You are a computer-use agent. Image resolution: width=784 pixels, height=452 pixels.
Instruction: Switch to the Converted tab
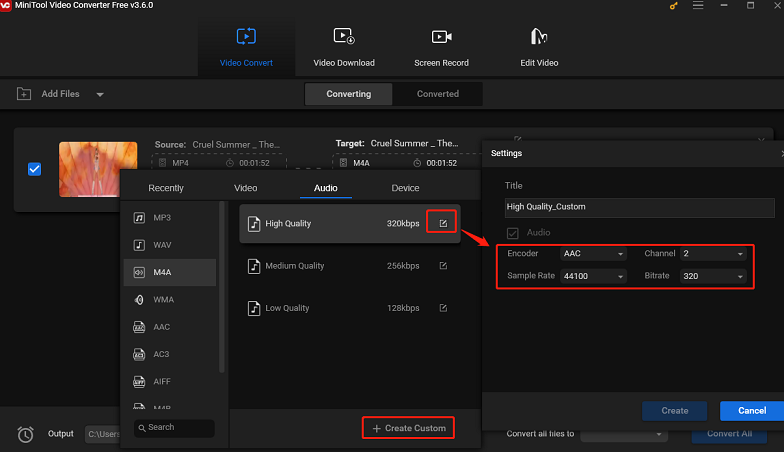[438, 94]
